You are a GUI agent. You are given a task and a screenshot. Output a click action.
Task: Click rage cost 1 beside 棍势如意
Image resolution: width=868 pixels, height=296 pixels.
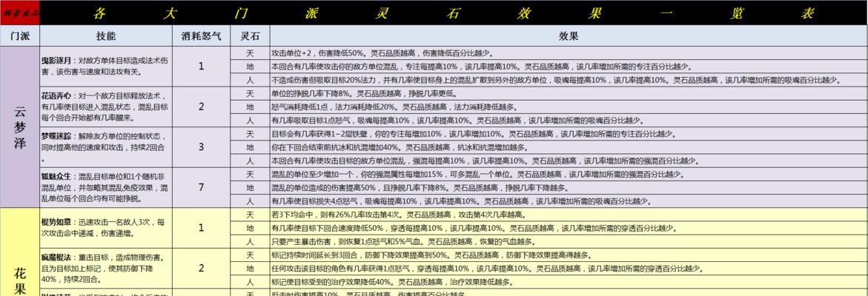[x=202, y=228]
